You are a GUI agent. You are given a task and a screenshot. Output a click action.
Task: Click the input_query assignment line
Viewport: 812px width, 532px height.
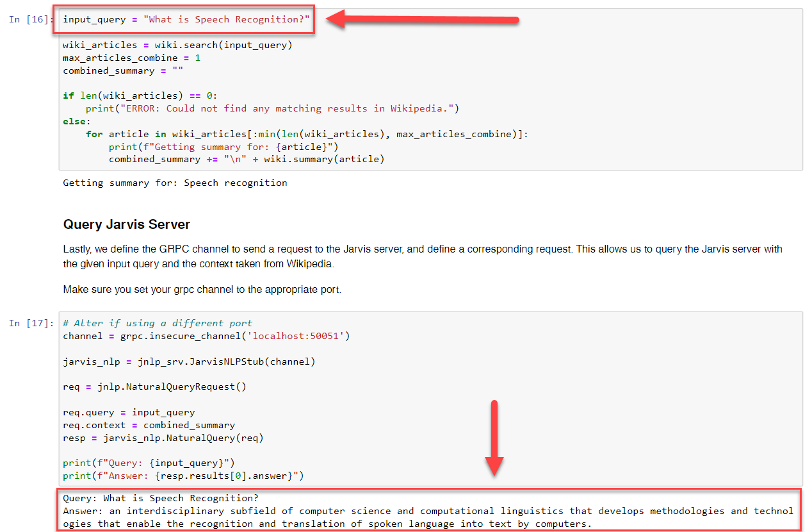[x=186, y=19]
